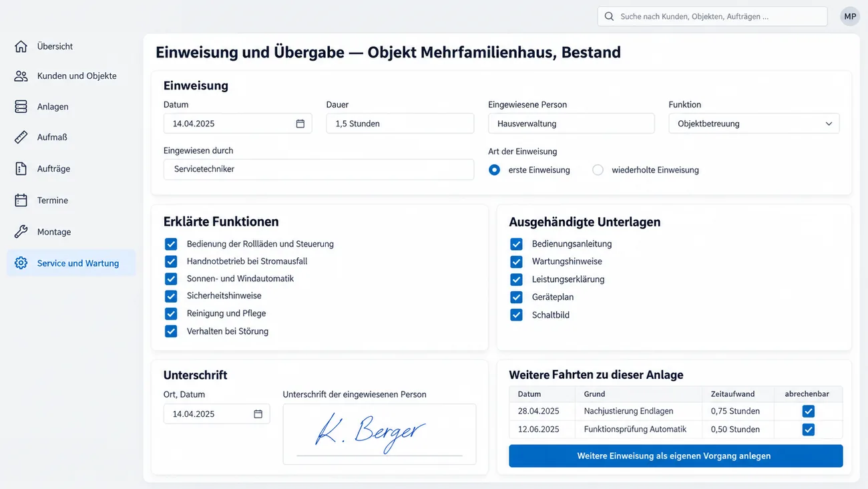The image size is (868, 489).
Task: Uncheck the Bedienungsanleitung document
Action: [x=516, y=244]
